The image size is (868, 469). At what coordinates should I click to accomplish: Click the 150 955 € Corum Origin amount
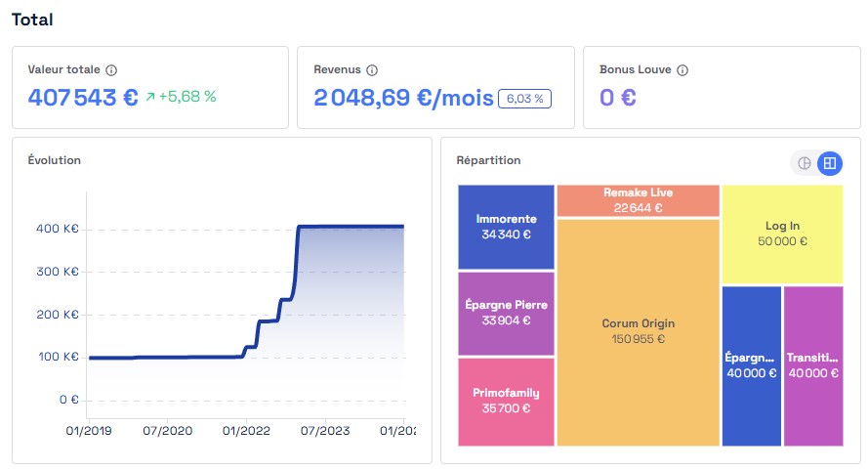[x=638, y=339]
